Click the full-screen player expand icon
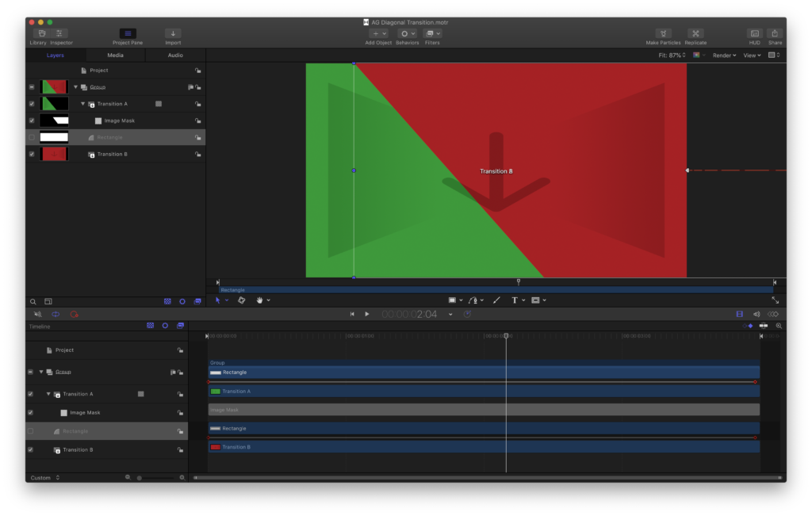 [x=776, y=300]
